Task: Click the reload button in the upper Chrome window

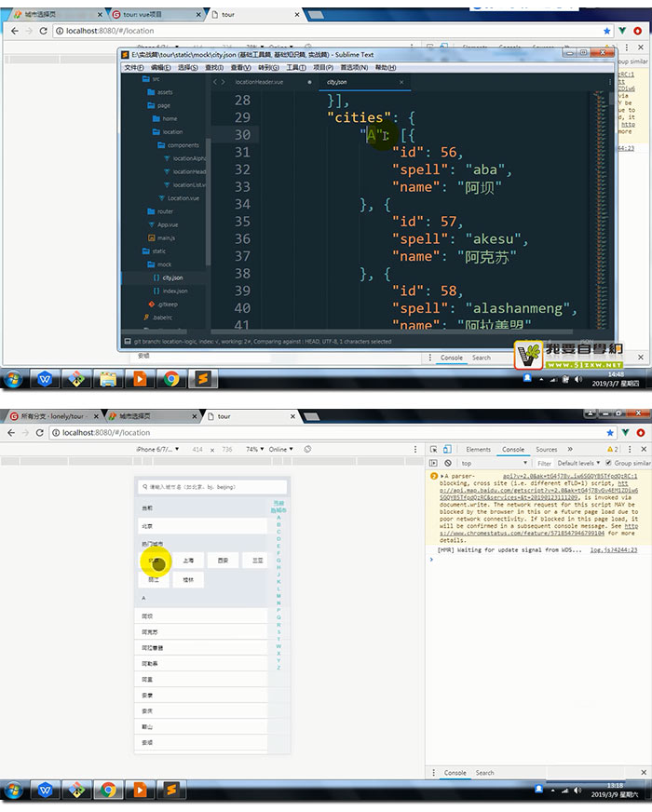Action: click(x=44, y=31)
